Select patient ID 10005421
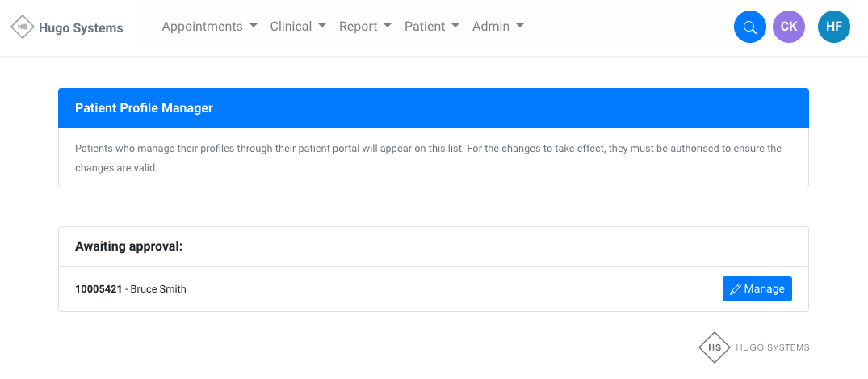This screenshot has height=379, width=868. click(x=99, y=289)
